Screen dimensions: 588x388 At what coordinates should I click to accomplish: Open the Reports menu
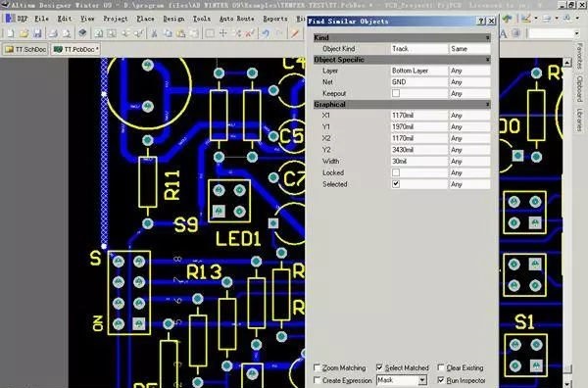274,19
